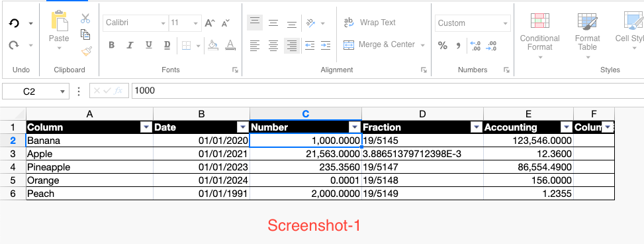Click the Cut scissors icon

[85, 18]
